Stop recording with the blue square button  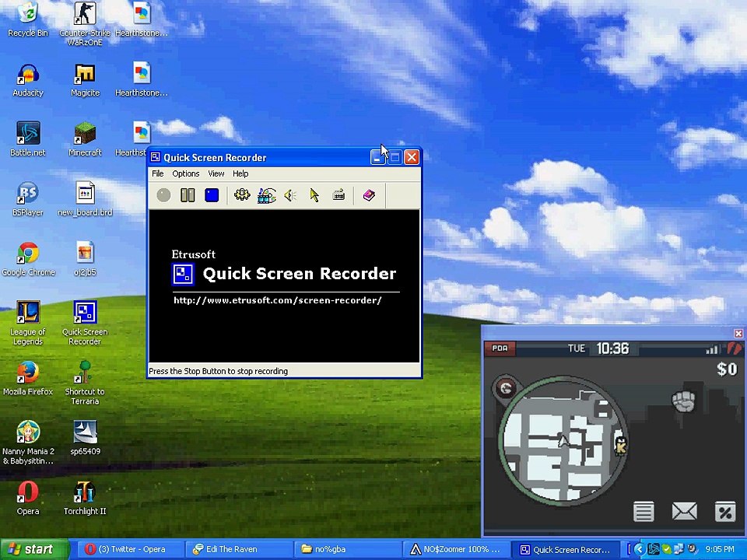tap(212, 195)
